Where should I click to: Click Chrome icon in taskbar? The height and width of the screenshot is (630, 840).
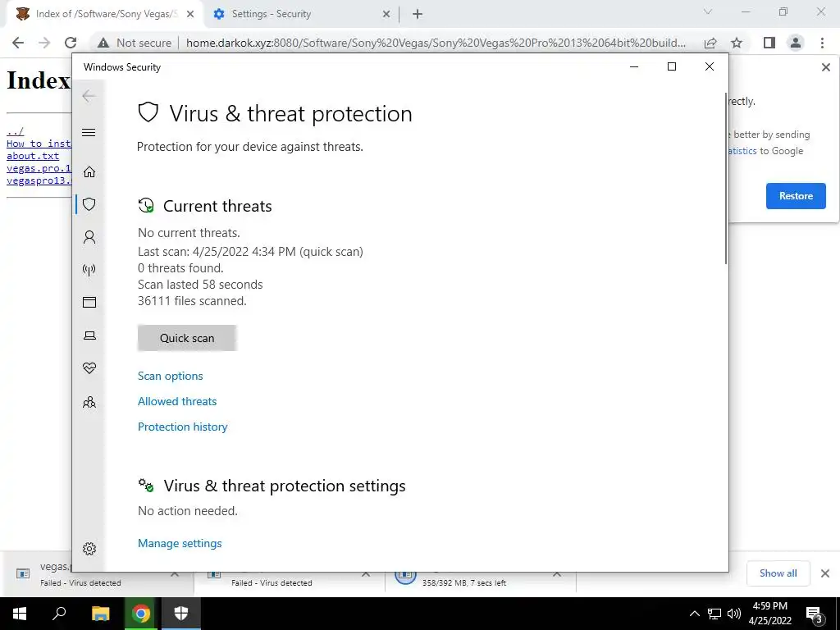point(141,614)
